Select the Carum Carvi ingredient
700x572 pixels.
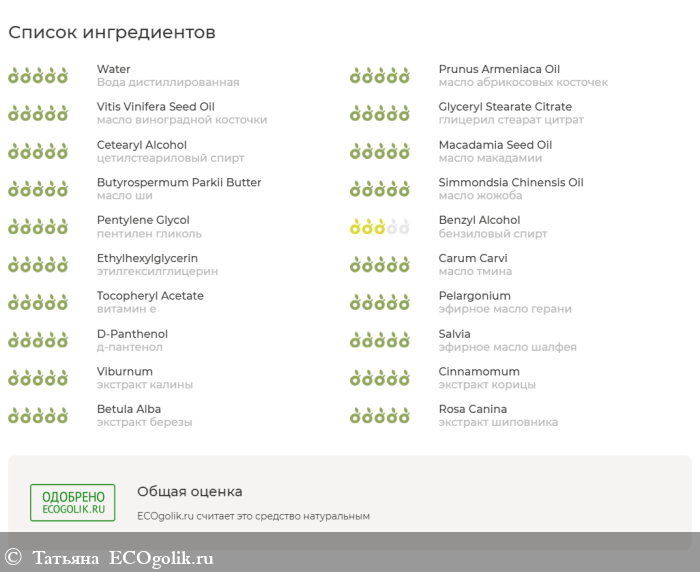click(x=475, y=258)
